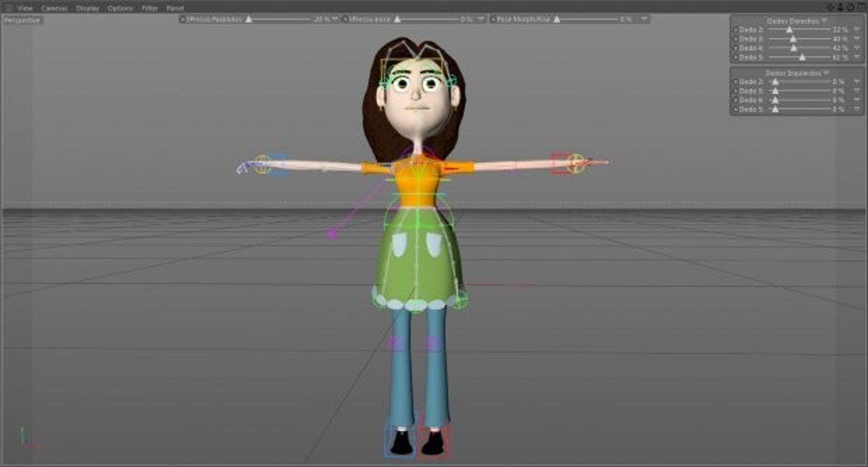The width and height of the screenshot is (868, 467).
Task: Open dropdown arrow of XPresso boca slider
Action: pyautogui.click(x=481, y=19)
